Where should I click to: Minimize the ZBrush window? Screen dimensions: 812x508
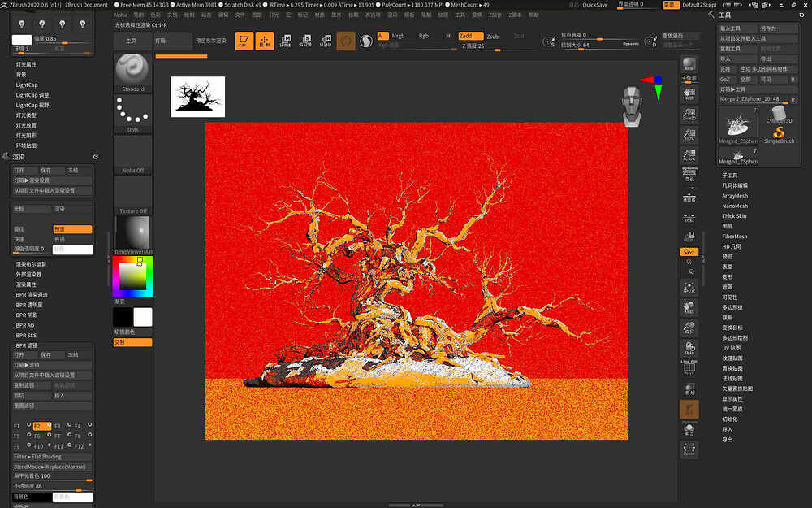point(781,5)
